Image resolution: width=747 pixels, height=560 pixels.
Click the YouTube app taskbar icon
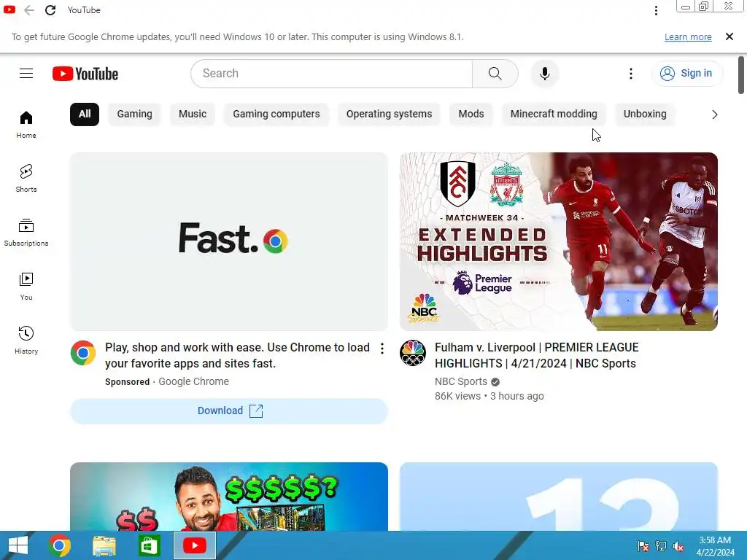(194, 545)
